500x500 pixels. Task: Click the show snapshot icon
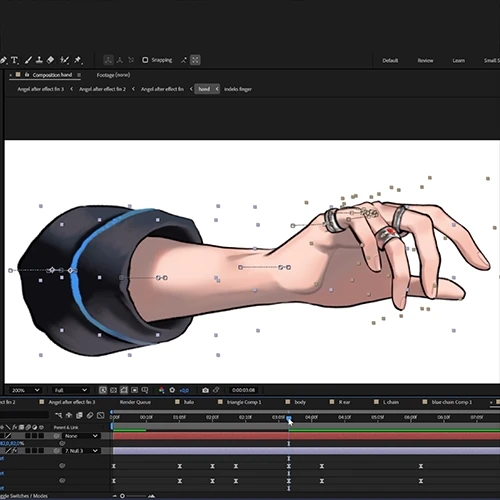[216, 390]
